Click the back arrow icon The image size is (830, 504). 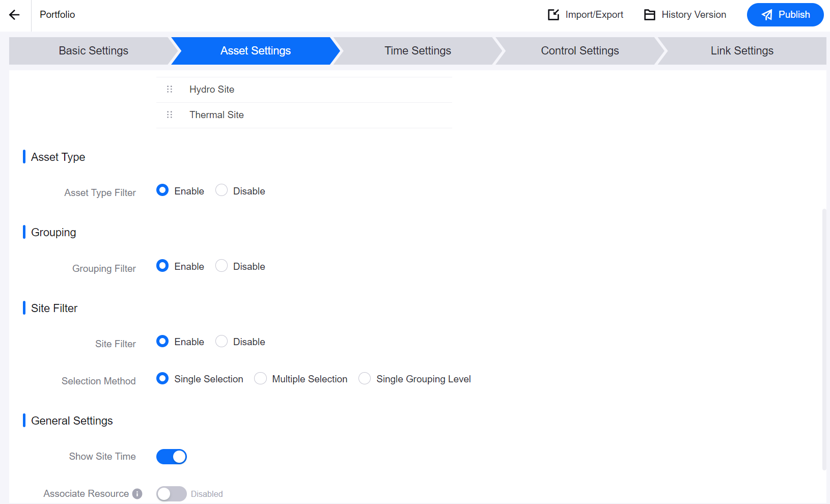pos(14,15)
